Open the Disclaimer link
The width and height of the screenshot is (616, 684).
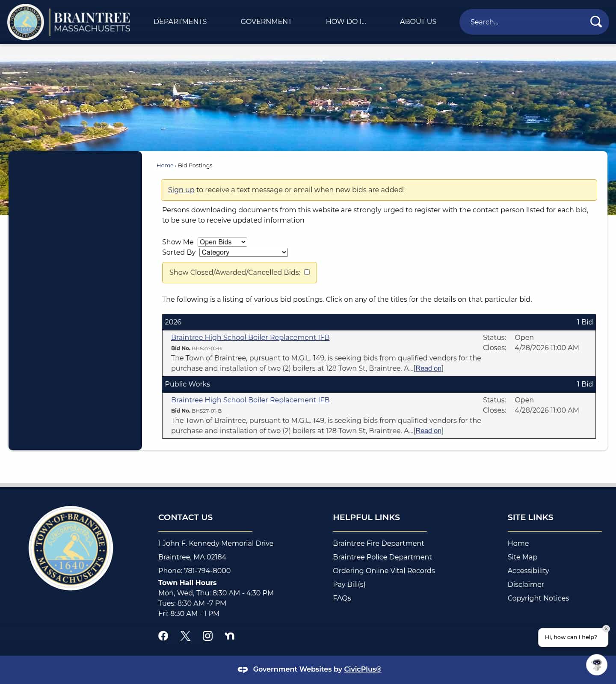coord(526,584)
